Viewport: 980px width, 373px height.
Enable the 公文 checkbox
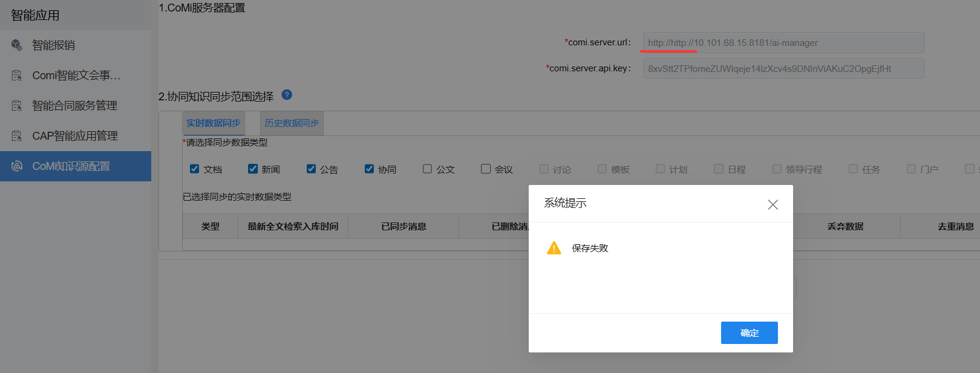pos(427,169)
